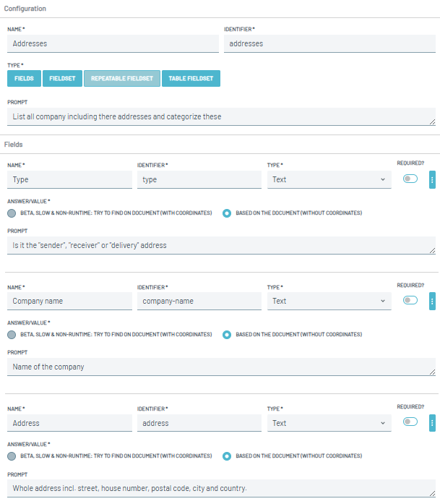This screenshot has width=440, height=504.
Task: Select the Repeatable Fieldset type
Action: [x=121, y=78]
